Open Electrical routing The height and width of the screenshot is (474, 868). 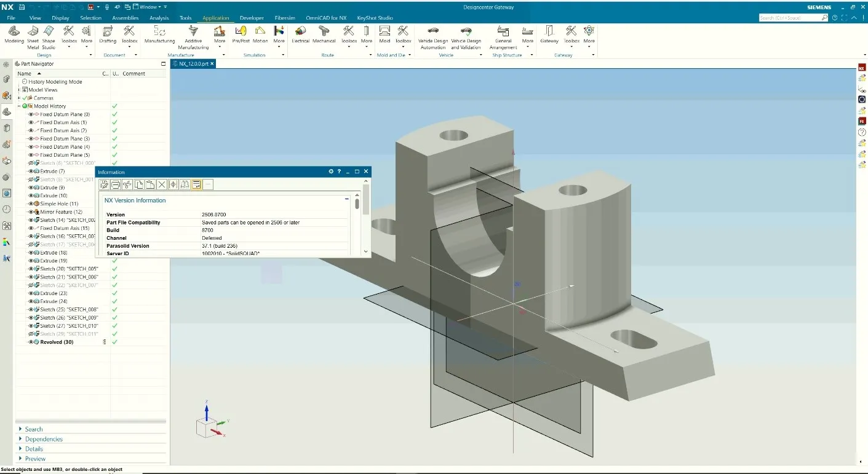point(300,35)
